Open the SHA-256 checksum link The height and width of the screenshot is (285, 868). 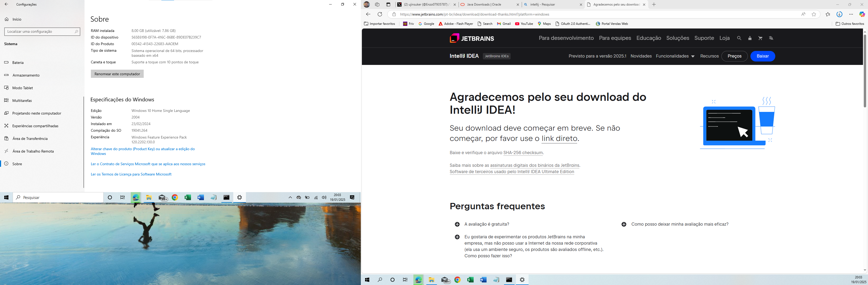pyautogui.click(x=523, y=153)
